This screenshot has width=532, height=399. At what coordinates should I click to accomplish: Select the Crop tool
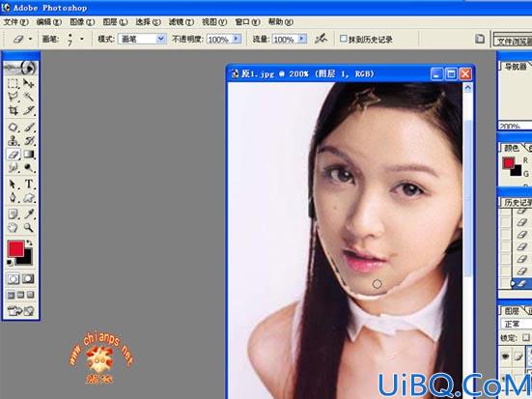13,110
